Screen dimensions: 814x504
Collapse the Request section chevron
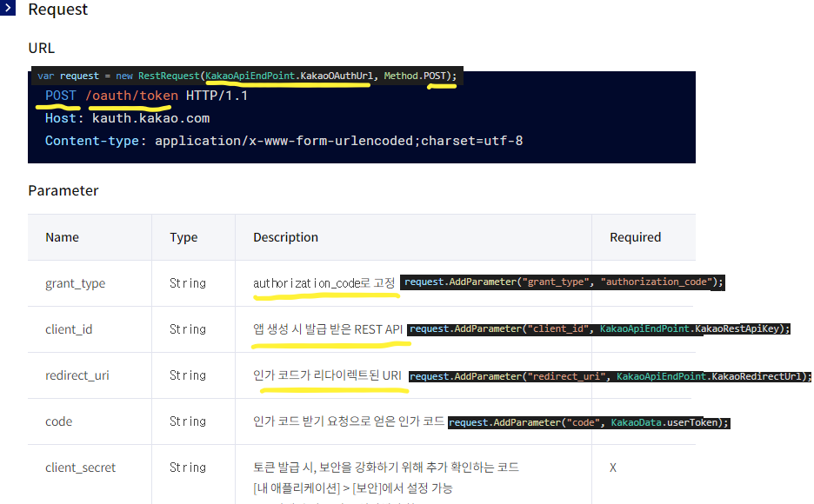pos(7,8)
